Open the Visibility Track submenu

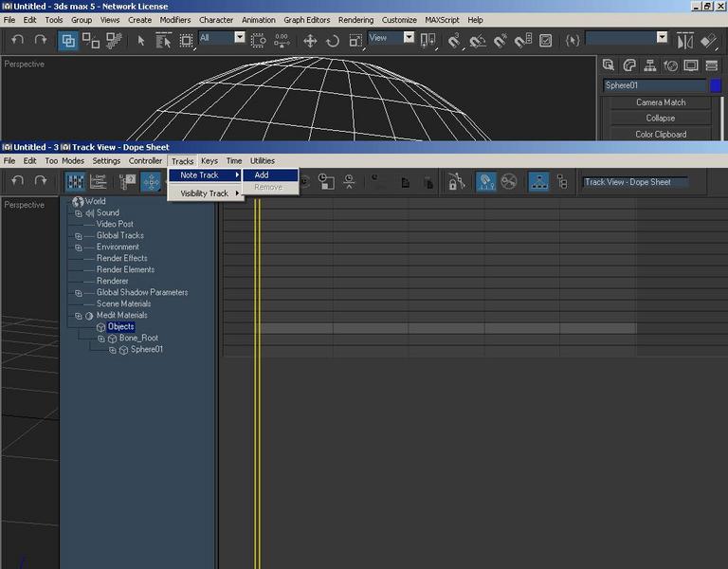[206, 193]
